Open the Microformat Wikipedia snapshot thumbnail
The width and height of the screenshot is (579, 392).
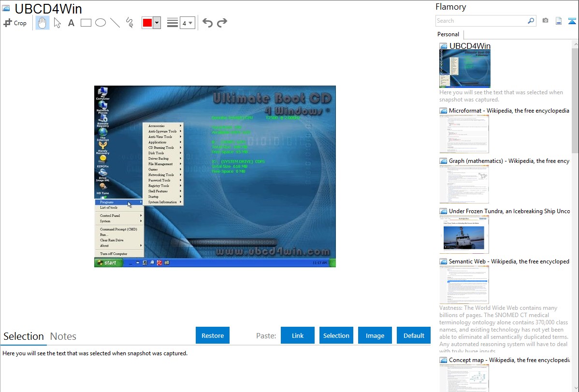[464, 134]
